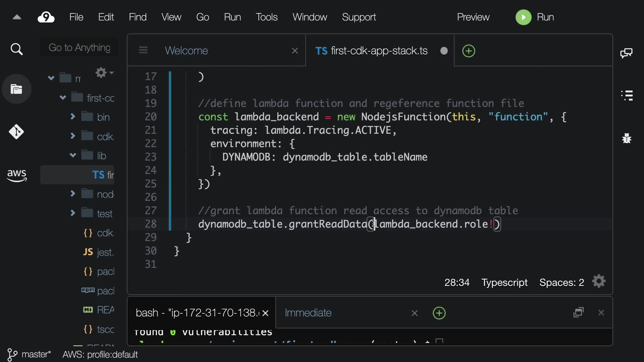Expand the test folder
The image size is (644, 362).
pos(73,213)
